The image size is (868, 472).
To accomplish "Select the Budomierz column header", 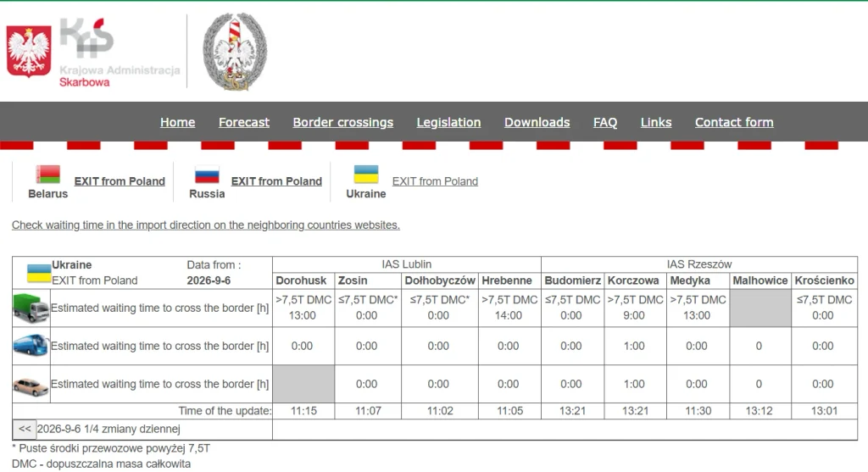I will point(572,280).
